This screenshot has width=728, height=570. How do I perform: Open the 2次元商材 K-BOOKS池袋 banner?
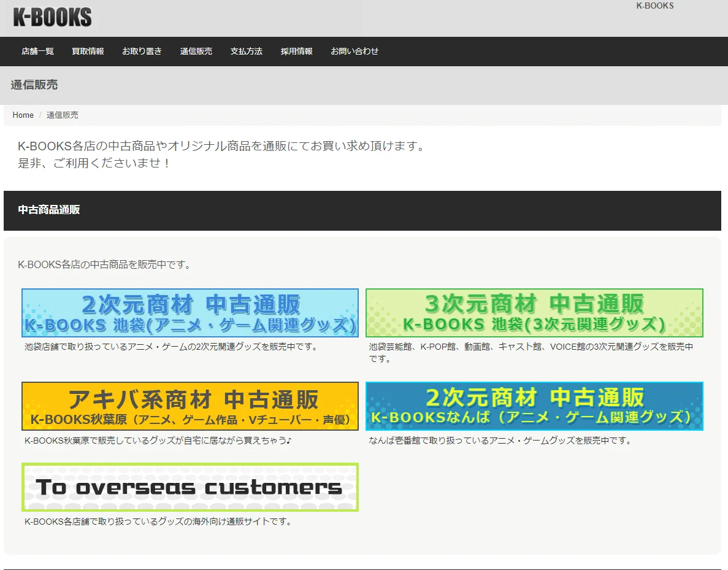[190, 313]
